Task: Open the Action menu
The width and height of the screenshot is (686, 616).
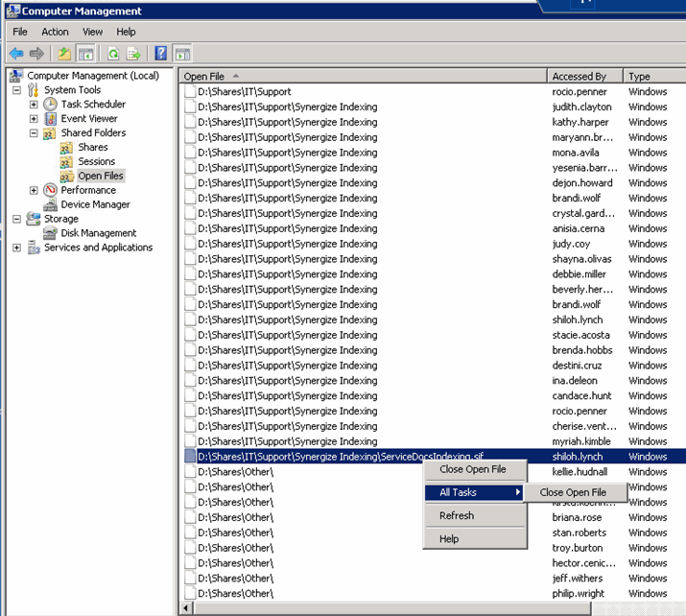Action: point(55,32)
